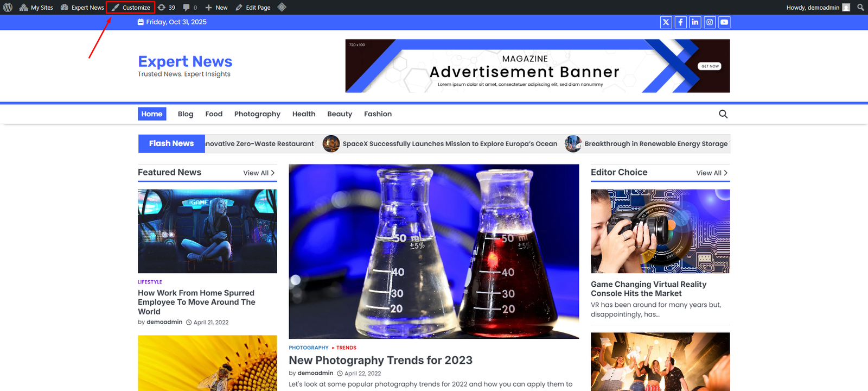Image resolution: width=868 pixels, height=391 pixels.
Task: Open the X (Twitter) social icon
Action: coord(666,22)
